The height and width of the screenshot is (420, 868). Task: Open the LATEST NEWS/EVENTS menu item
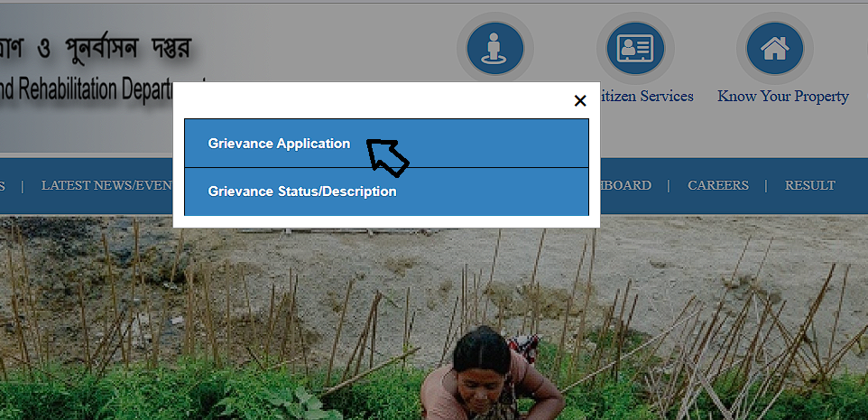click(107, 186)
